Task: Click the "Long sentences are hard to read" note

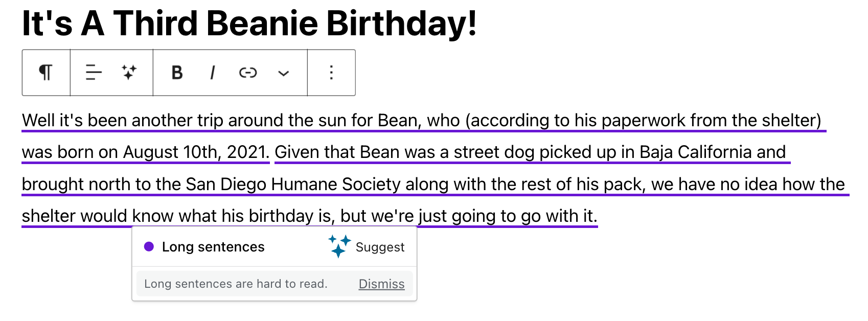Action: (236, 284)
